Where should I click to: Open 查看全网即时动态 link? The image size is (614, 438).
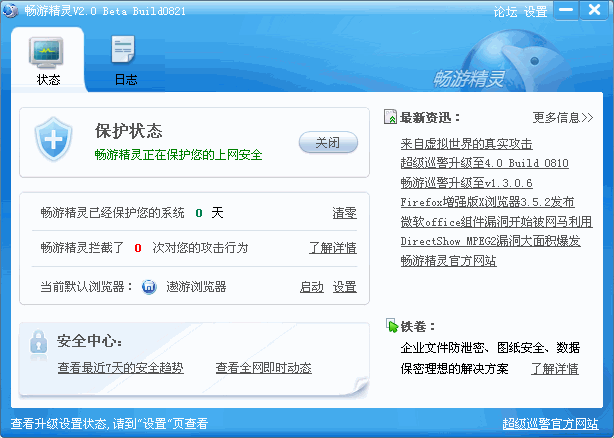point(264,368)
